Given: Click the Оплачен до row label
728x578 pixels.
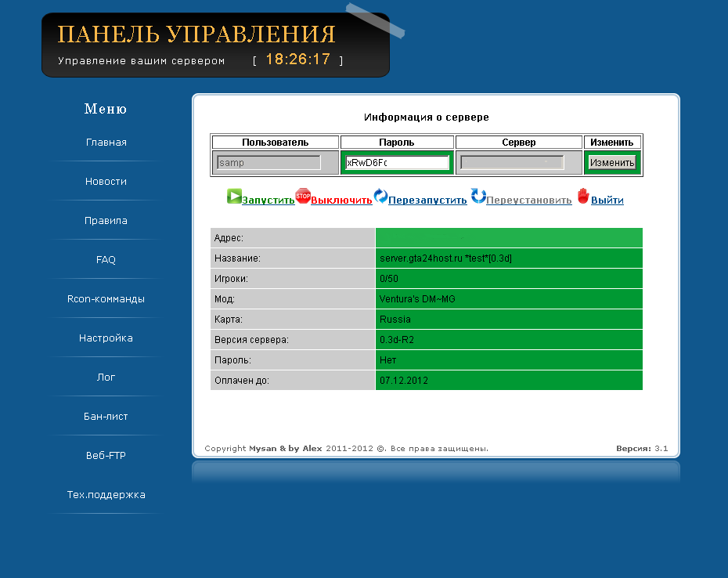Looking at the screenshot, I should coord(242,381).
